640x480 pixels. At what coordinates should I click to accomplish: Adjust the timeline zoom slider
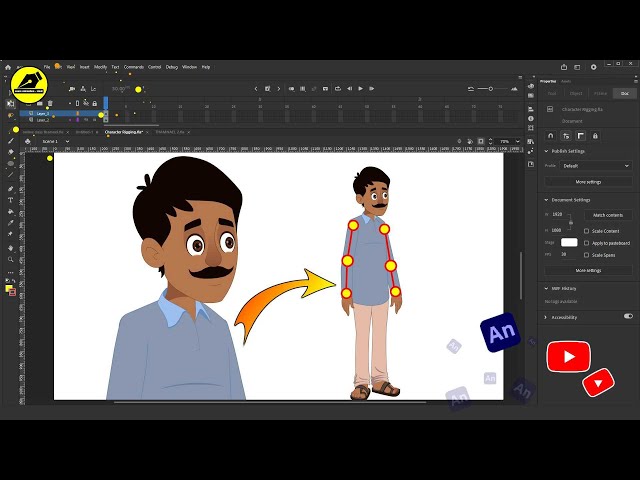[491, 89]
